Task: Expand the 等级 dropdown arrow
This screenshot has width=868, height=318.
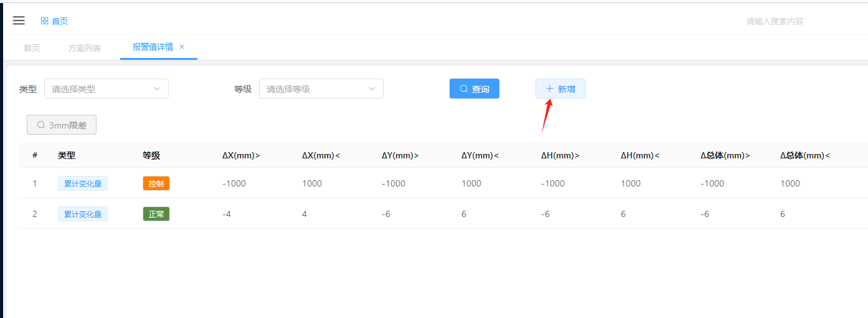Action: click(372, 89)
